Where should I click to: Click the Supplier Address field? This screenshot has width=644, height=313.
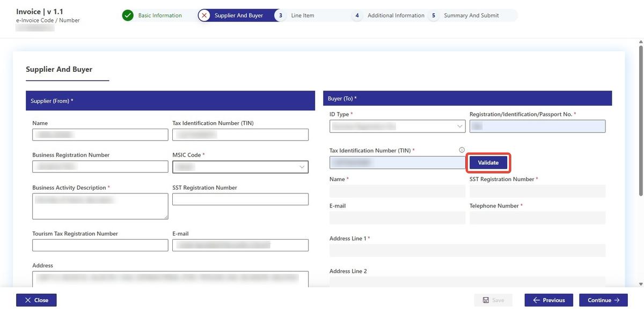[x=171, y=279]
